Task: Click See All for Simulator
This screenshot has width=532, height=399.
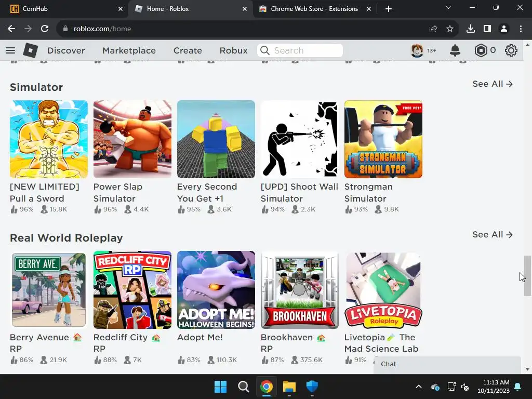Action: (x=493, y=84)
